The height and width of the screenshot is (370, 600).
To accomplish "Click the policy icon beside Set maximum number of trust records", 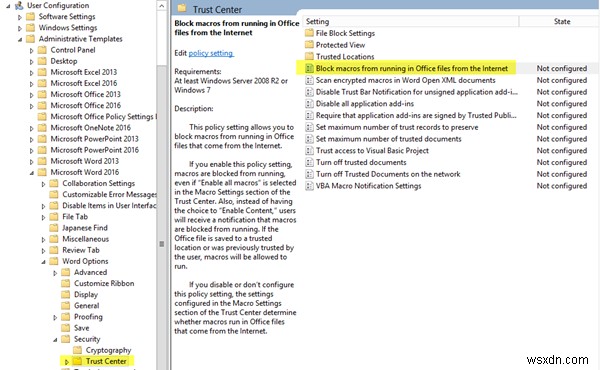I will (x=309, y=127).
